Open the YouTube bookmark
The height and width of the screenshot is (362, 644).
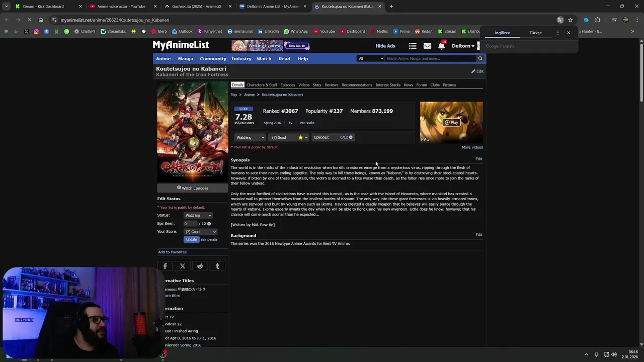click(324, 31)
